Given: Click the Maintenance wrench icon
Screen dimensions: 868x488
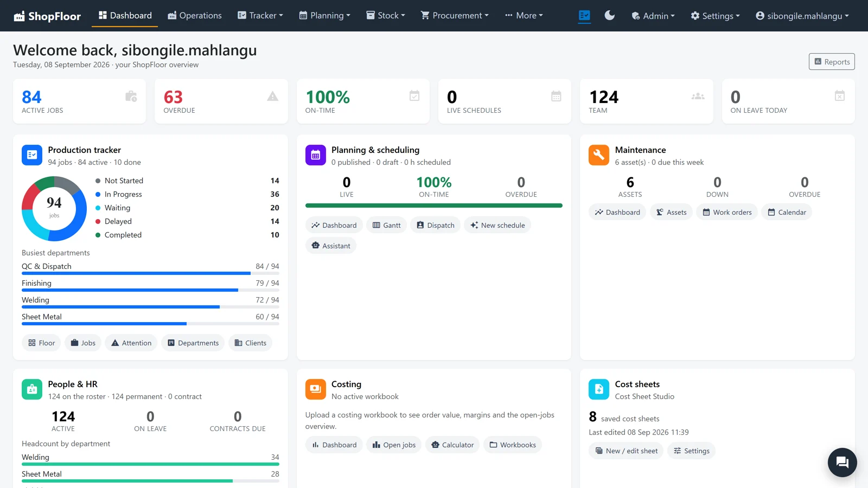Looking at the screenshot, I should click(x=599, y=155).
